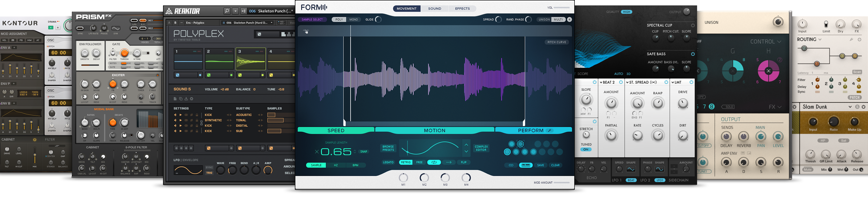868x201 pixels.
Task: Click the sample length stepper arrows
Action: coord(355,152)
